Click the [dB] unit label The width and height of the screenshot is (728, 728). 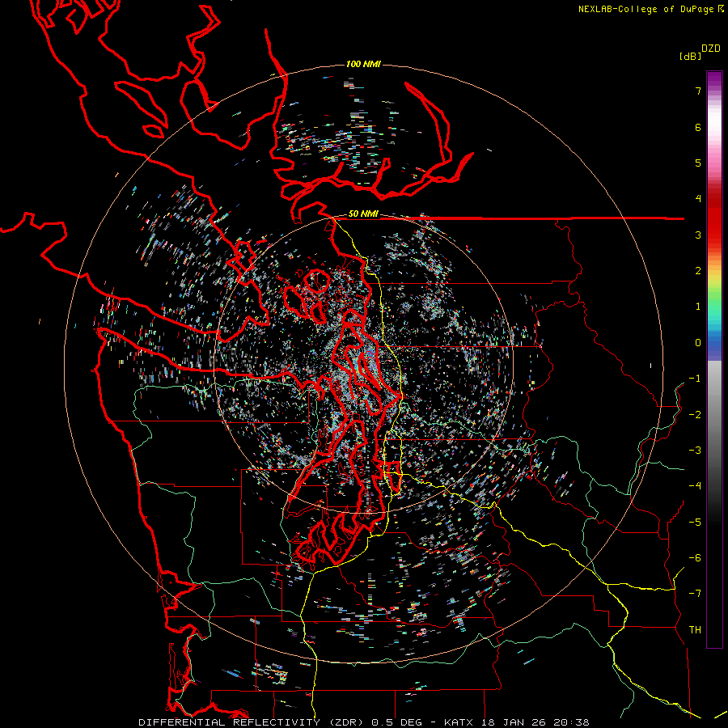[690, 56]
